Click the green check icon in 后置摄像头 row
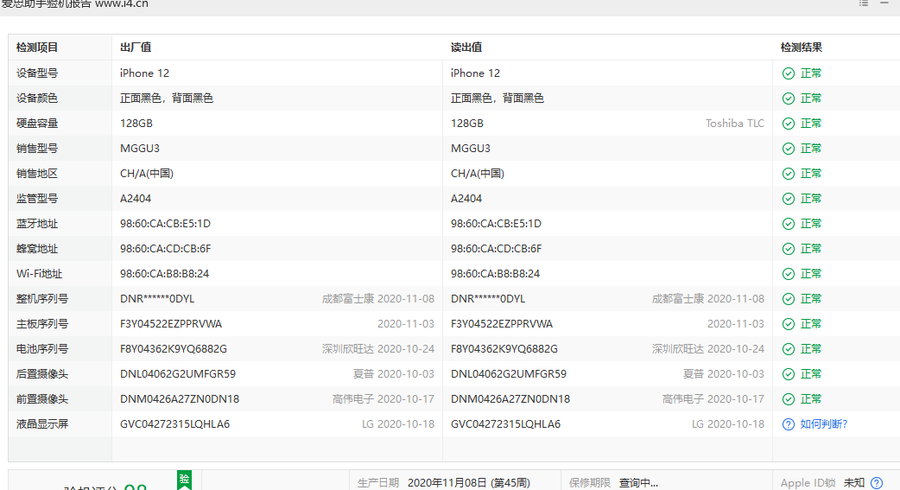Viewport: 900px width, 490px height. pyautogui.click(x=788, y=374)
